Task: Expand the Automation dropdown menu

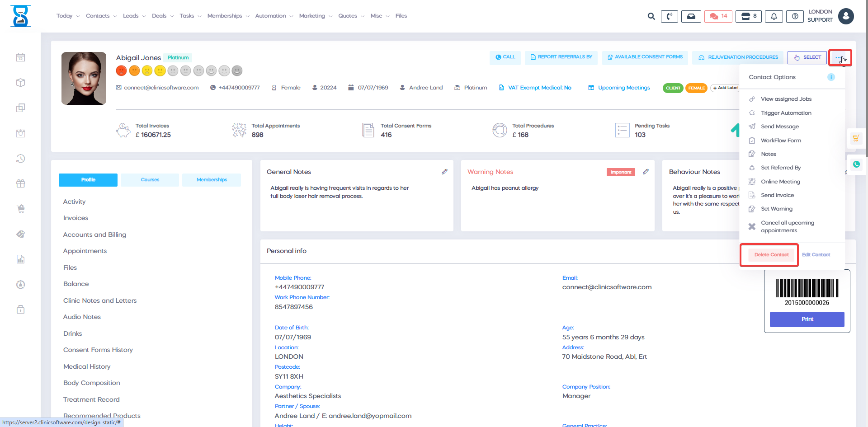Action: click(x=274, y=16)
